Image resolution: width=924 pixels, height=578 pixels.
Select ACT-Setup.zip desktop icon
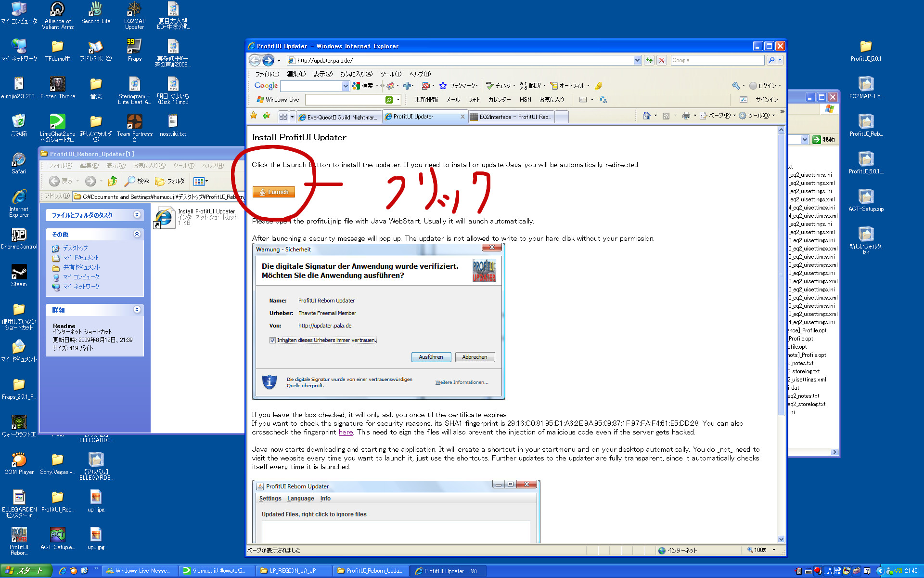click(x=866, y=201)
